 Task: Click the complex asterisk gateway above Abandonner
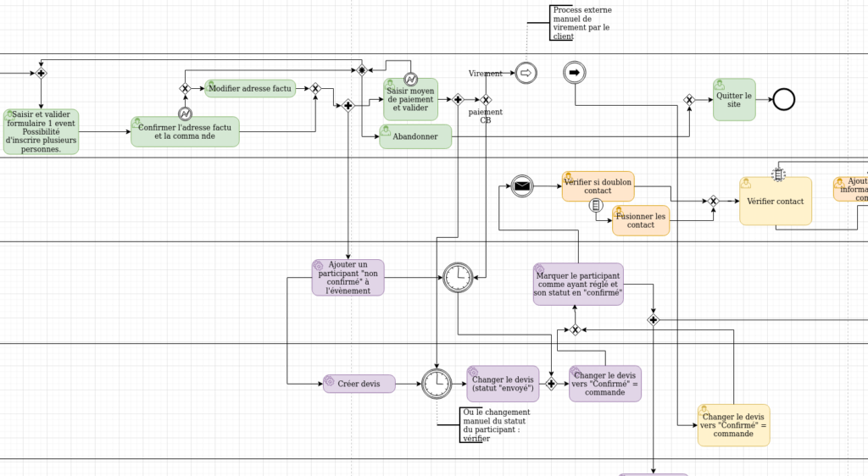tap(361, 70)
